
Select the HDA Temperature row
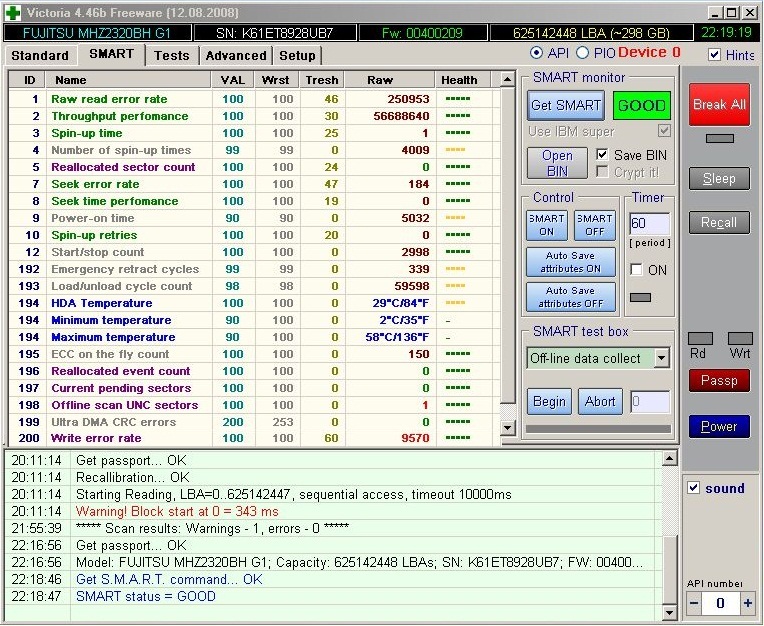[x=253, y=303]
